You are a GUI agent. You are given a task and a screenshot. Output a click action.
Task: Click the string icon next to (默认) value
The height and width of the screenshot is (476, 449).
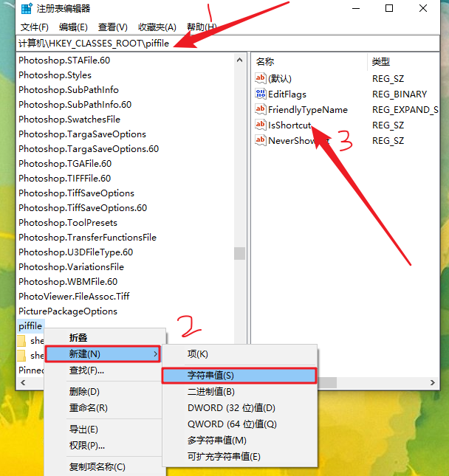pos(260,79)
